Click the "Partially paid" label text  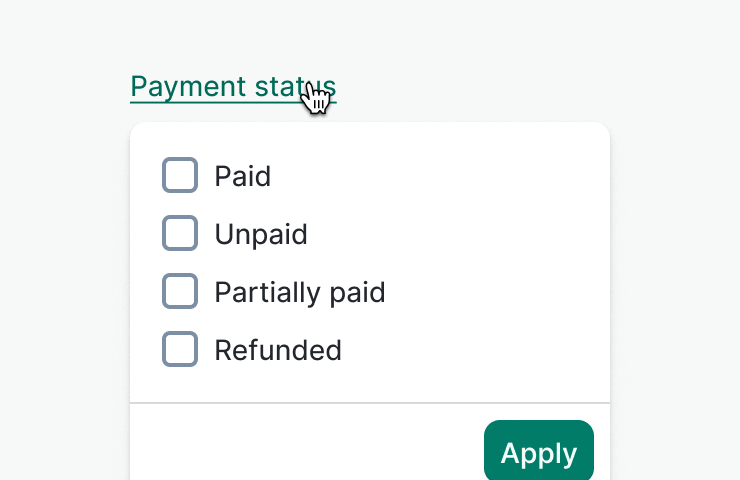point(300,292)
